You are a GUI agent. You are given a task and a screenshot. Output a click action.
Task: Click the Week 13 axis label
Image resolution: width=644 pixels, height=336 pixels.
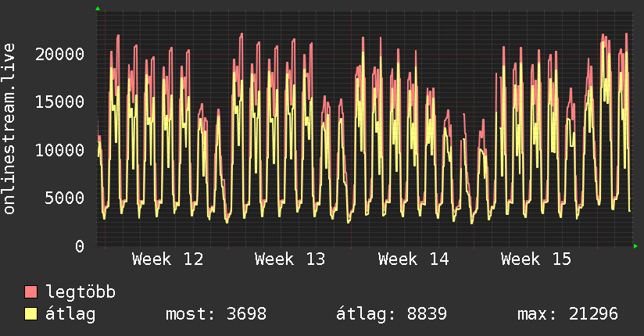coord(290,259)
